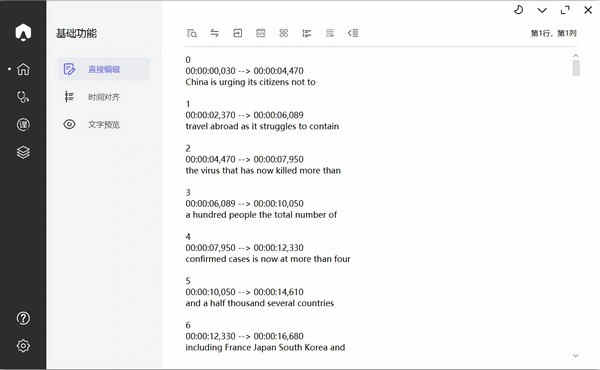Click the four-squares grid toolbar icon
600x370 pixels.
(284, 33)
